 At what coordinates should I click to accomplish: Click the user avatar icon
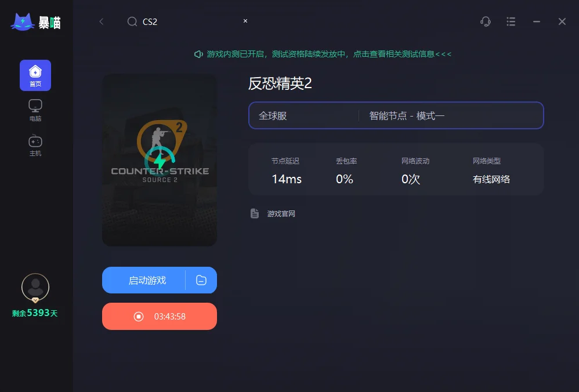[x=35, y=288]
